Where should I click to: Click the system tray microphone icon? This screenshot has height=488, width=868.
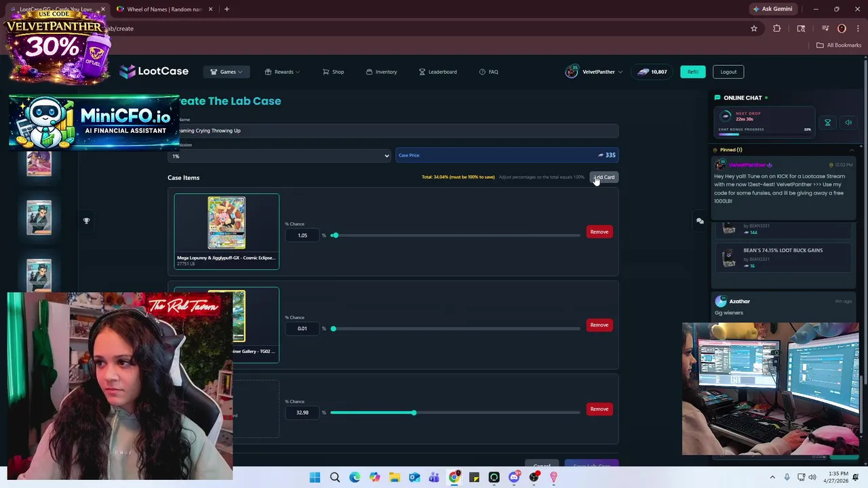coord(787,478)
